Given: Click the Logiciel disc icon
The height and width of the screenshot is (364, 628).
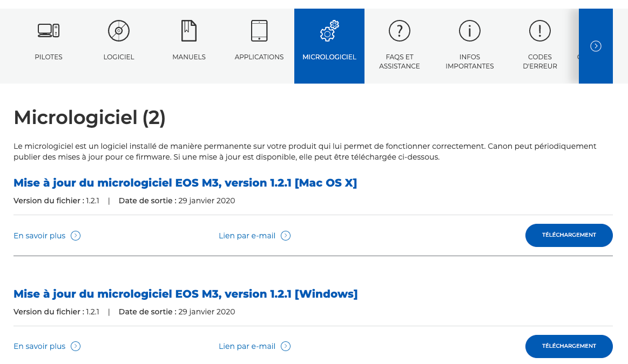Looking at the screenshot, I should [x=119, y=31].
